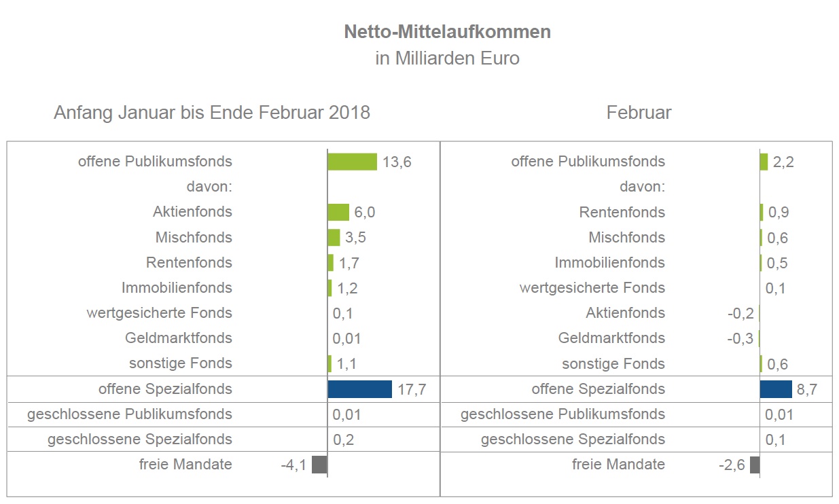Viewport: 839px width, 504px height.
Task: Click the -0,3 Geldmarktfonds value
Action: (740, 338)
